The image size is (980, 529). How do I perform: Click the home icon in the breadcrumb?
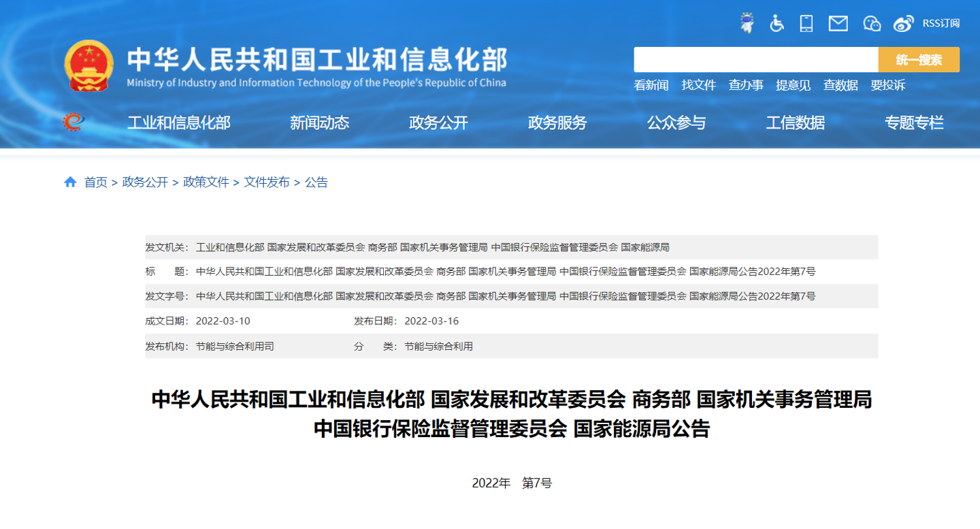coord(70,182)
